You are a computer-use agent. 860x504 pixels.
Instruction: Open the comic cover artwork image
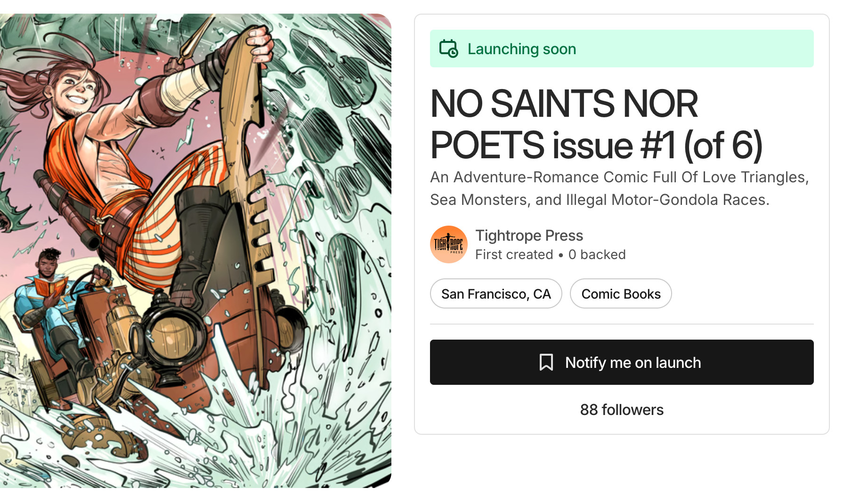pyautogui.click(x=195, y=251)
